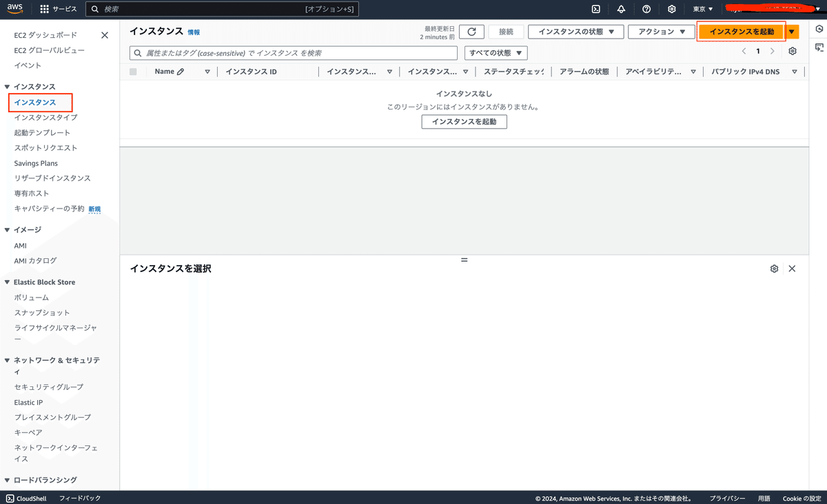The height and width of the screenshot is (504, 827).
Task: Collapse the イメージ sidebar section
Action: (x=7, y=230)
